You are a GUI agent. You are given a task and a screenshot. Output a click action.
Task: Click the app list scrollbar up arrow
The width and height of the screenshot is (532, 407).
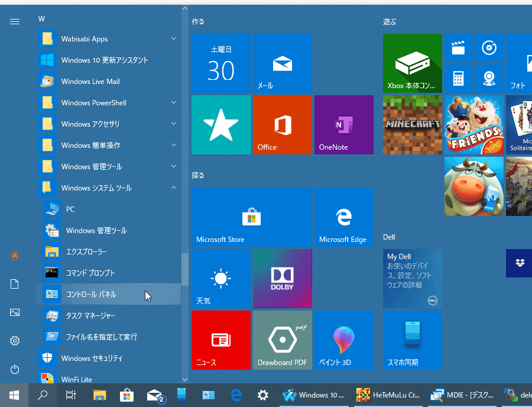coord(185,8)
